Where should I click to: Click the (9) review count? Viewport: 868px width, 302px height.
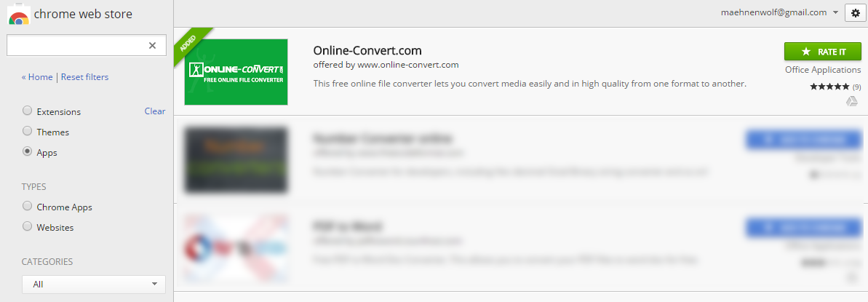pyautogui.click(x=856, y=87)
